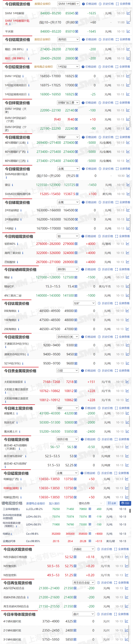Open trend chart for 镍豆 row
This screenshot has height=644, width=133.
click(128, 185)
